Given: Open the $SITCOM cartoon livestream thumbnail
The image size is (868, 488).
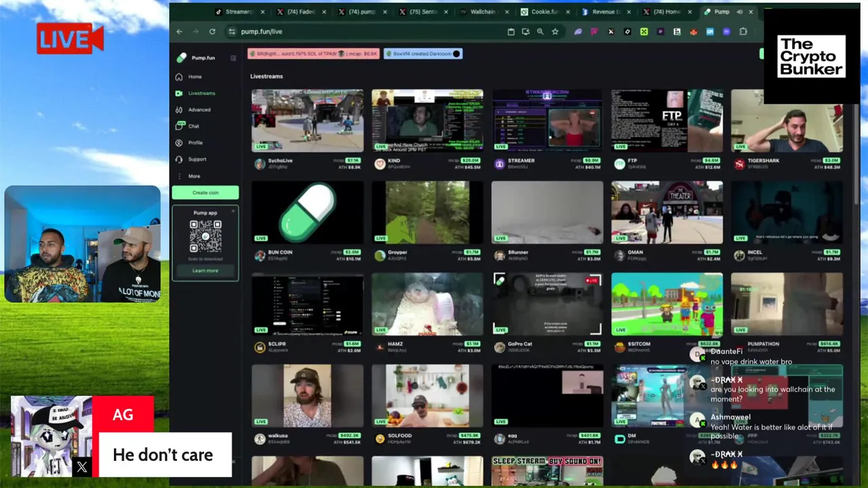Looking at the screenshot, I should (x=667, y=304).
